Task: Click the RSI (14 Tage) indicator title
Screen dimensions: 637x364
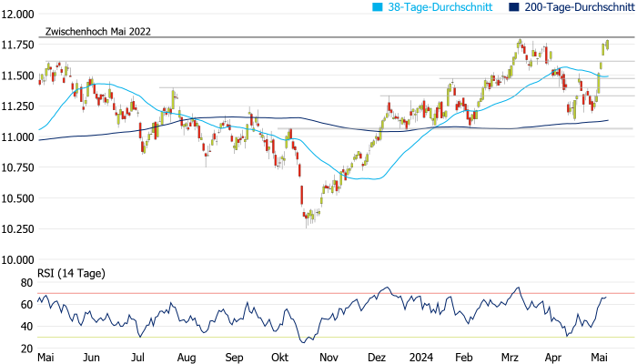Action: [x=71, y=273]
